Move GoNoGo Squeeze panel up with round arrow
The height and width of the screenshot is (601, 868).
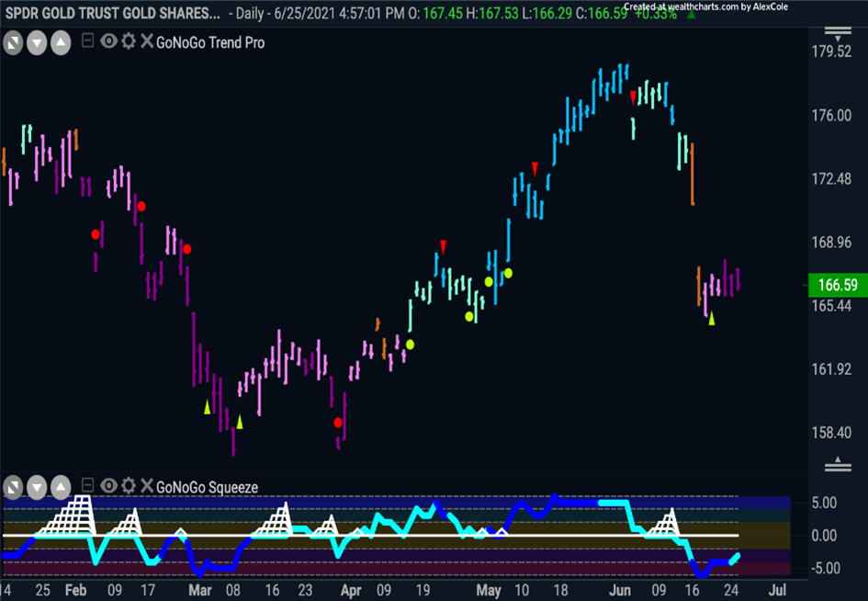click(x=61, y=488)
